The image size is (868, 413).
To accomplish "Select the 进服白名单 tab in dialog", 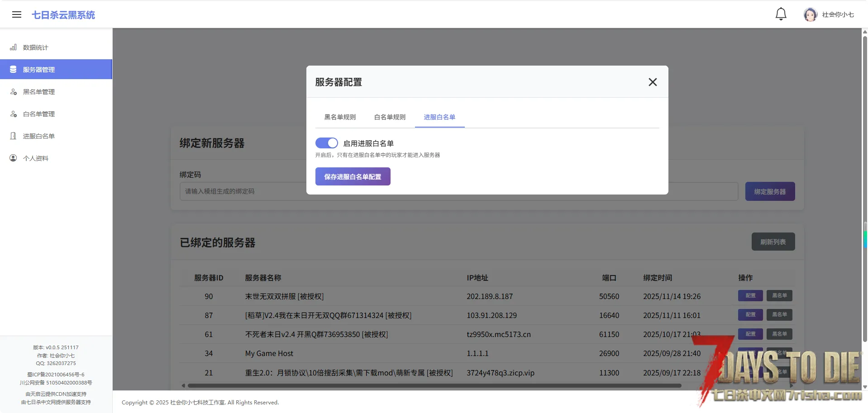I will coord(439,117).
